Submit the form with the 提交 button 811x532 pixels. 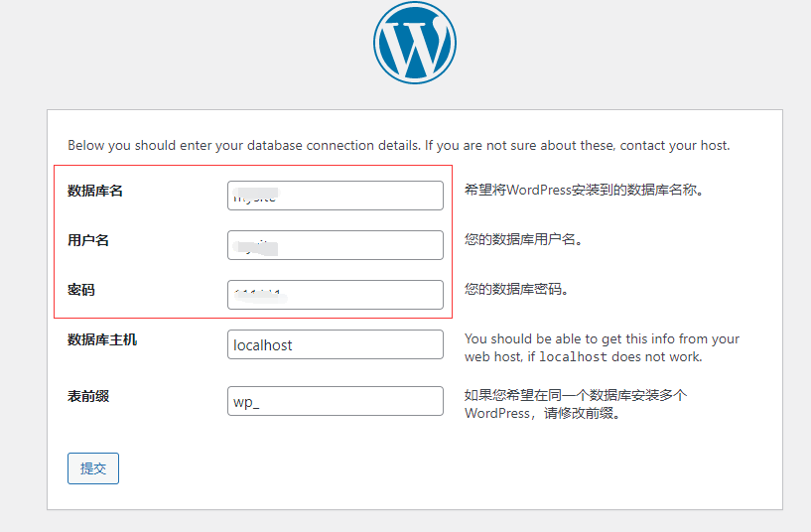coord(93,468)
